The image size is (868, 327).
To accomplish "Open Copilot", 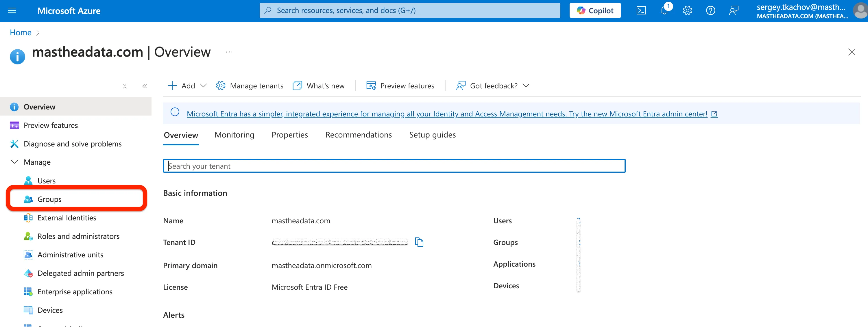I will click(x=595, y=11).
